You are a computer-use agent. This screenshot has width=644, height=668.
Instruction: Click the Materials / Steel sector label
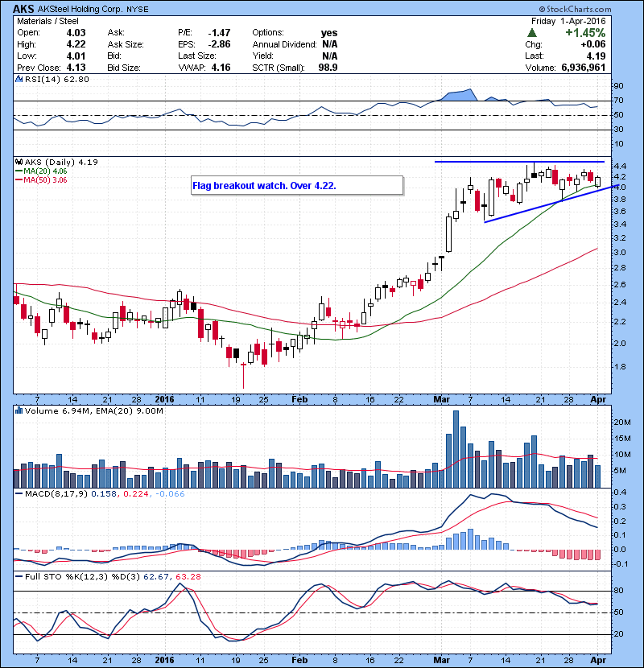click(47, 21)
